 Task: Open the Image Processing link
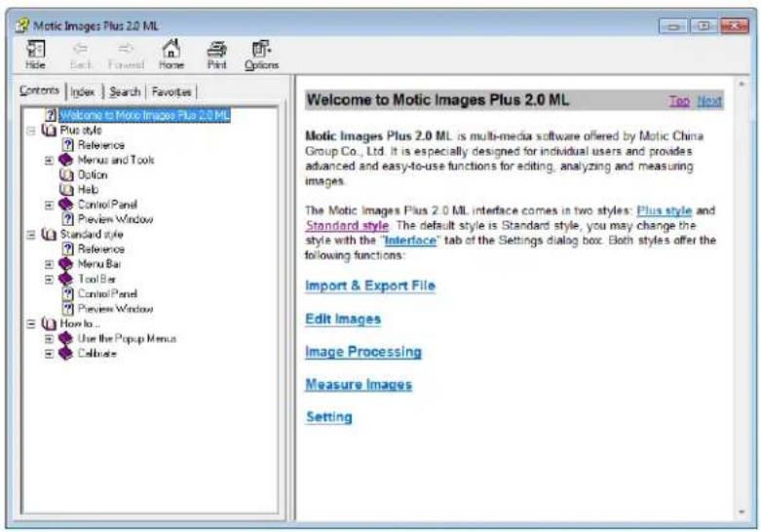pos(363,352)
